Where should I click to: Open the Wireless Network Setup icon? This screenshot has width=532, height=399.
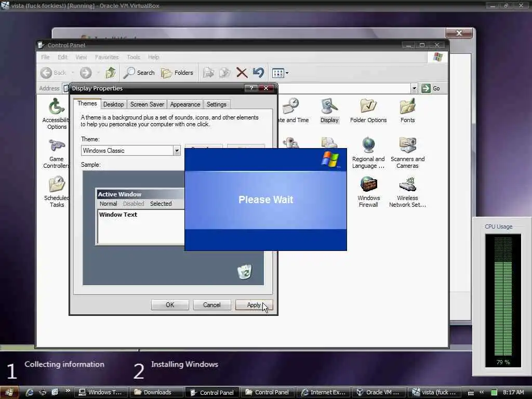coord(407,192)
